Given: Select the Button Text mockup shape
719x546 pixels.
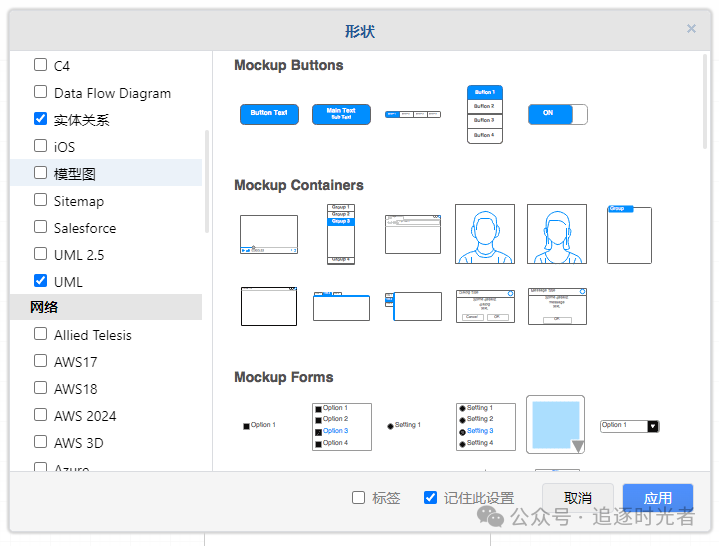Looking at the screenshot, I should point(269,114).
